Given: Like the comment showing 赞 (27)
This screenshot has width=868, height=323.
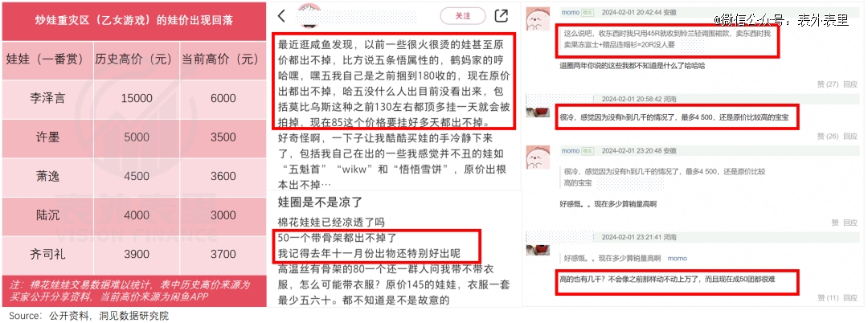Looking at the screenshot, I should (x=828, y=84).
